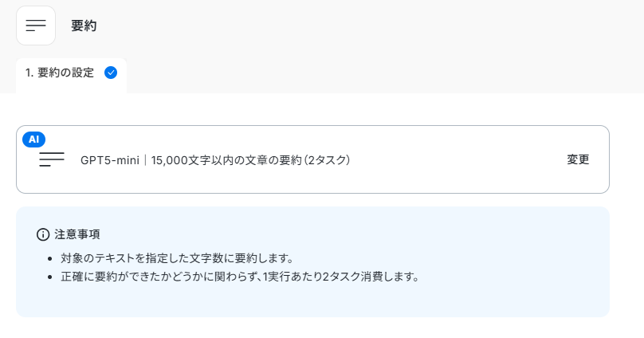Click the summary lines icon beside 要約 title
The height and width of the screenshot is (338, 644).
pos(36,26)
